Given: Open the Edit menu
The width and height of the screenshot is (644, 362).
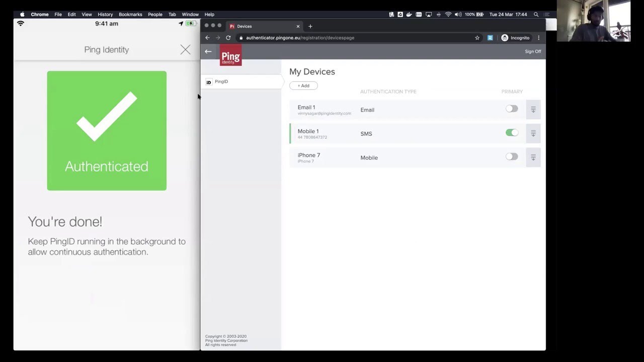Looking at the screenshot, I should [x=72, y=15].
